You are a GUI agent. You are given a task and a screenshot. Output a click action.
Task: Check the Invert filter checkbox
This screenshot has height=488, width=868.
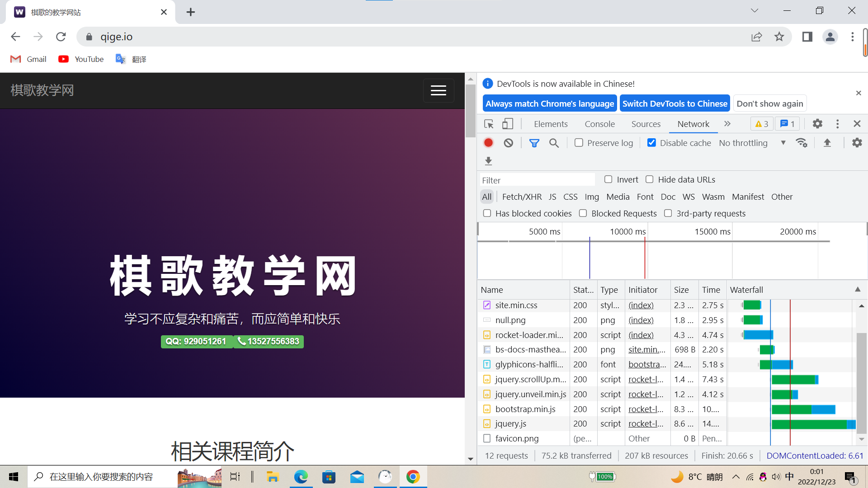pyautogui.click(x=609, y=179)
